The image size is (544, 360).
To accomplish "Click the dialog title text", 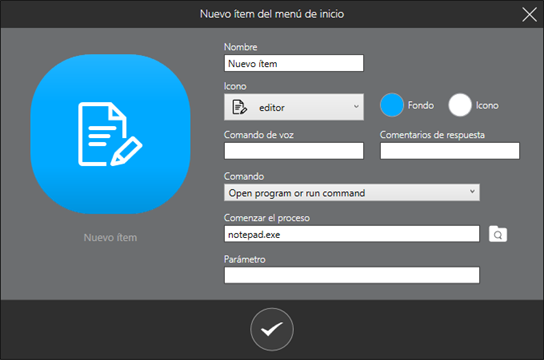I will (272, 14).
